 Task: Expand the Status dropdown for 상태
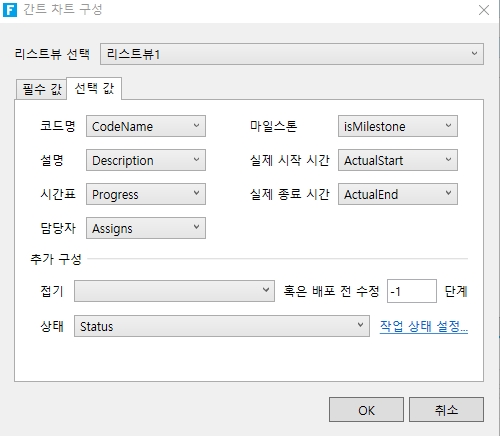(222, 326)
